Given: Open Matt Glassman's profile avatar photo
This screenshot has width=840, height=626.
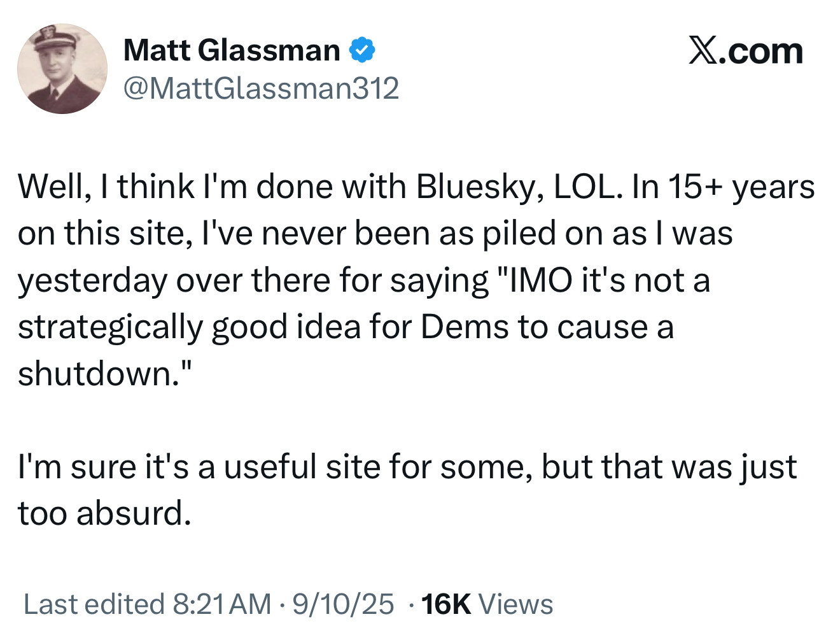Looking at the screenshot, I should click(x=62, y=69).
